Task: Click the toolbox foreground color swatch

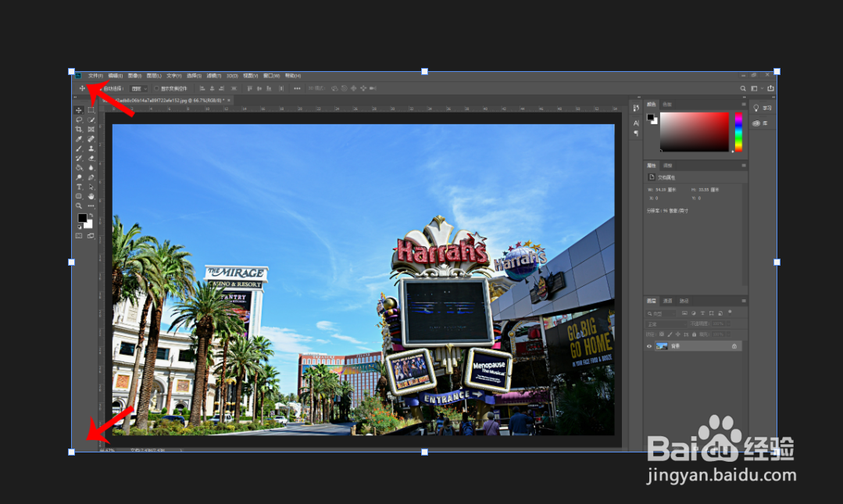Action: (x=82, y=218)
